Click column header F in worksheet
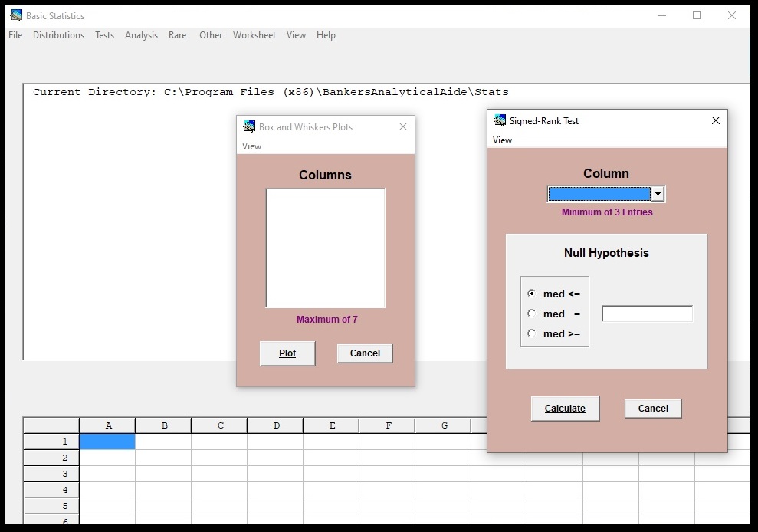 [388, 425]
